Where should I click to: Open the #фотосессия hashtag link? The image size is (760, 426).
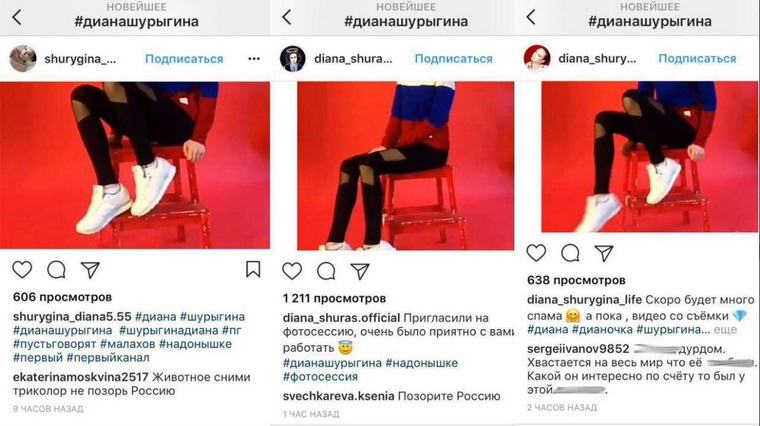point(320,377)
